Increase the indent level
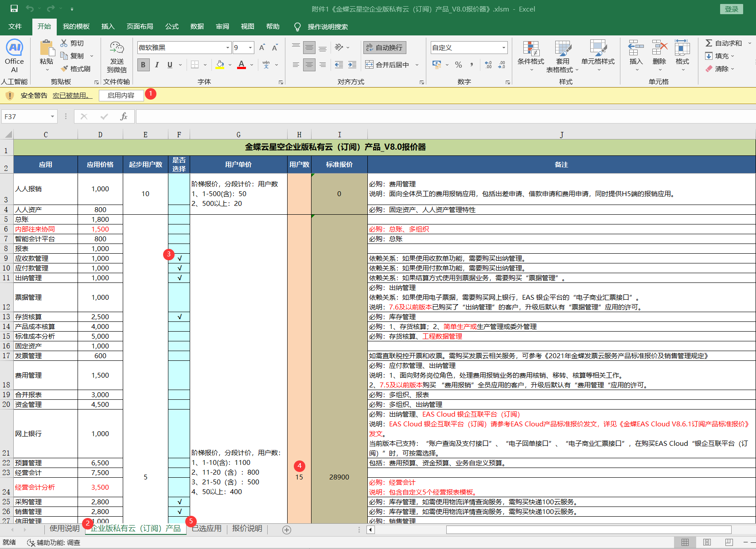The height and width of the screenshot is (549, 756). tap(352, 65)
